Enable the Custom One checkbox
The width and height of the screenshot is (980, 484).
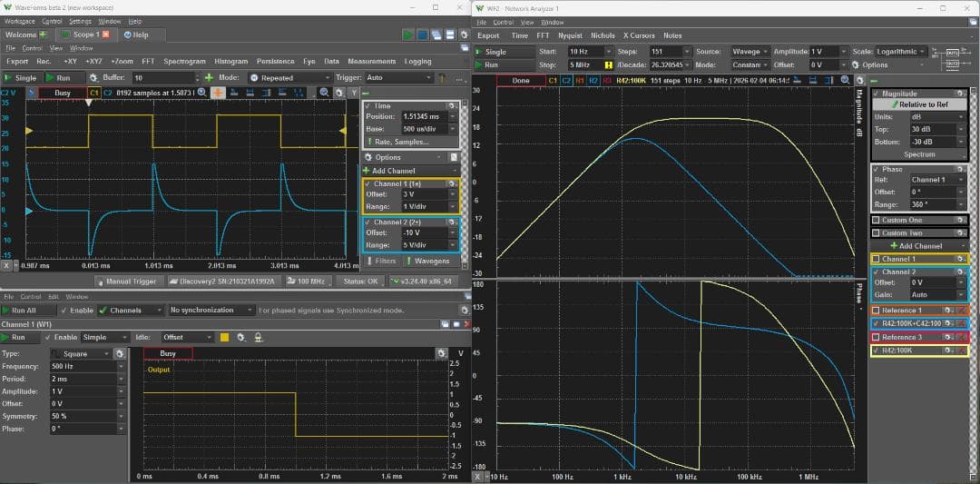click(876, 220)
